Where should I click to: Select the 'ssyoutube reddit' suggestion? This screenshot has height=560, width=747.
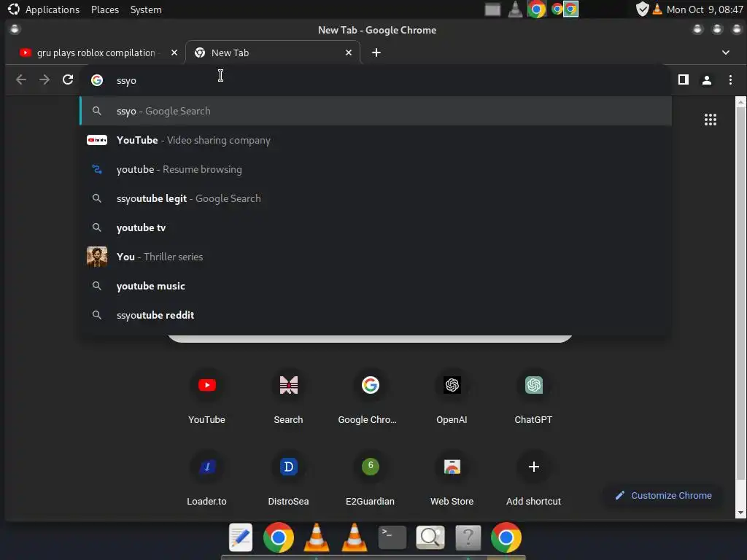pos(376,315)
